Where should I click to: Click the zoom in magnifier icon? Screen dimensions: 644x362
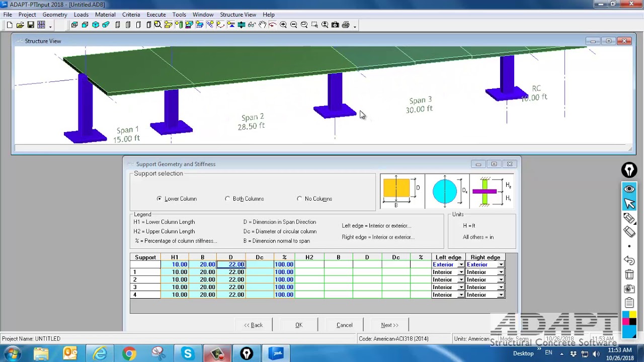tap(283, 25)
